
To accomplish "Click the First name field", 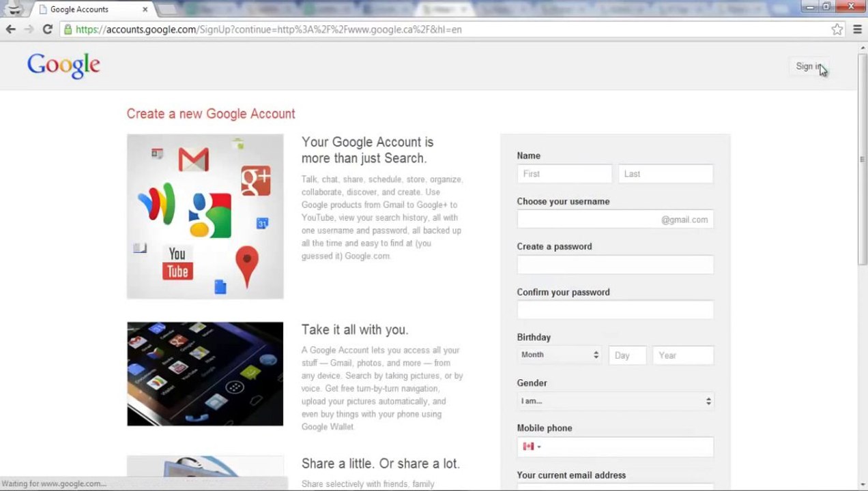I will point(564,174).
